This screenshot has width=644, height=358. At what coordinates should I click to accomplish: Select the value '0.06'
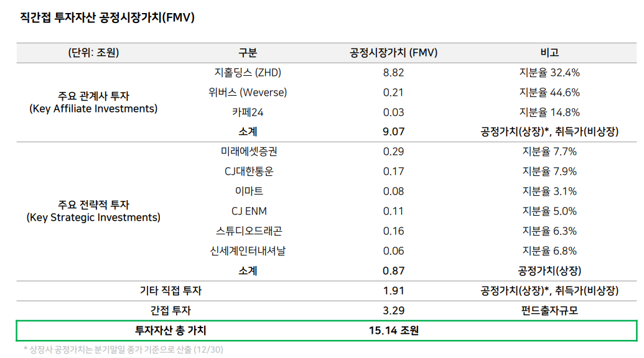tap(393, 251)
